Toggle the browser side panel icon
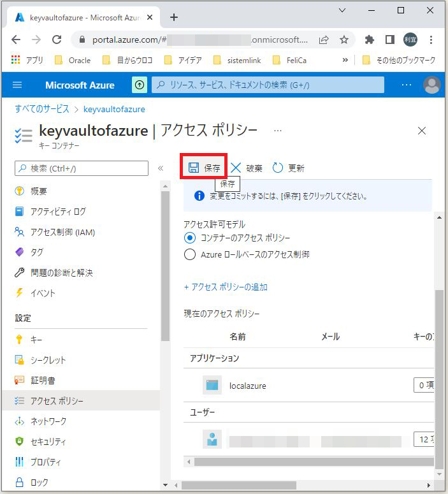This screenshot has height=494, width=448. click(x=390, y=40)
